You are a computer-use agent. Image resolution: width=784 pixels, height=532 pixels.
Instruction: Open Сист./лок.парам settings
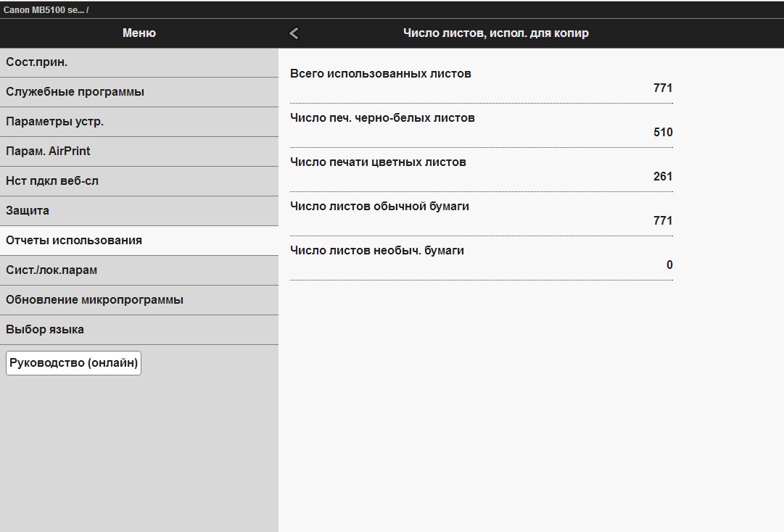[x=139, y=270]
